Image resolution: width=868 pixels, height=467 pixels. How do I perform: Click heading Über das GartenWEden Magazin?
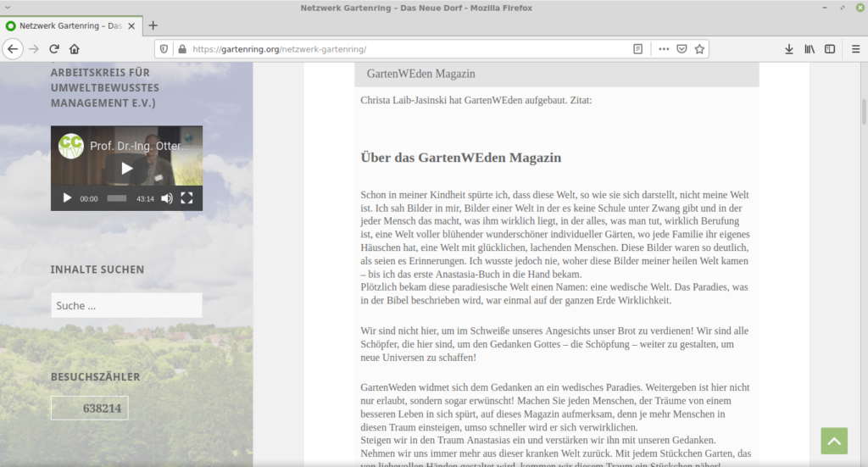coord(460,158)
